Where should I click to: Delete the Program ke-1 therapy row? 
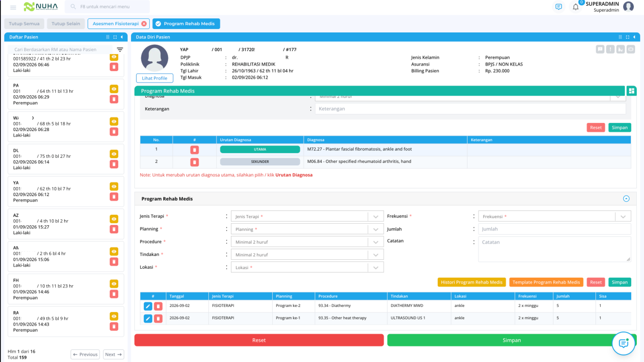(158, 319)
